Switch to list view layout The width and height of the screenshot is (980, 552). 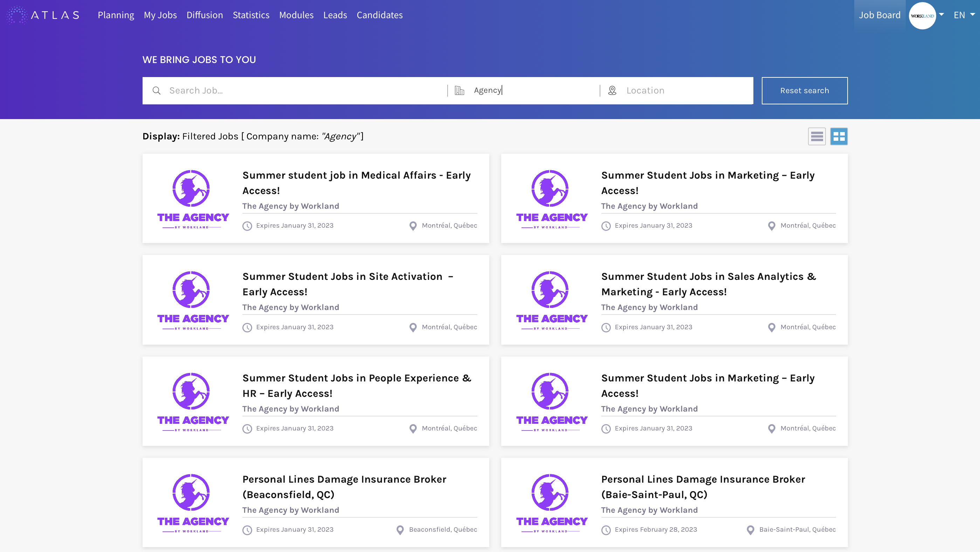tap(816, 137)
